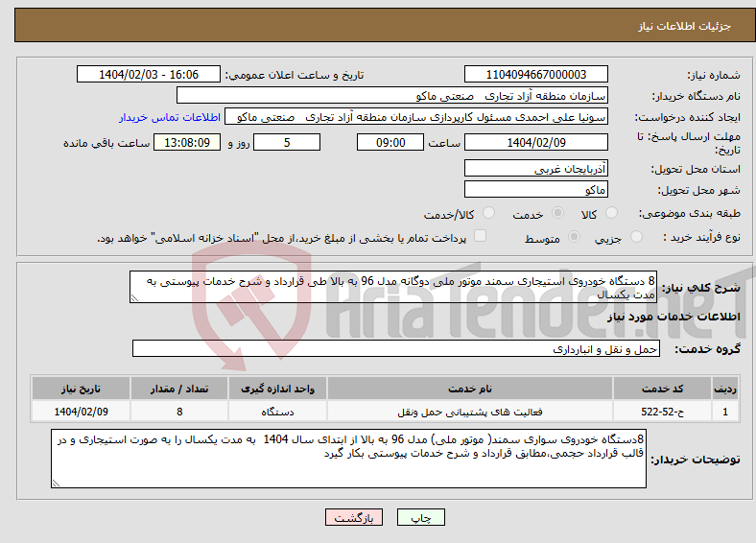Viewport: 756px width, 543px height.
Task: Click the delivery province field آذربایجان غربی
Action: (535, 168)
